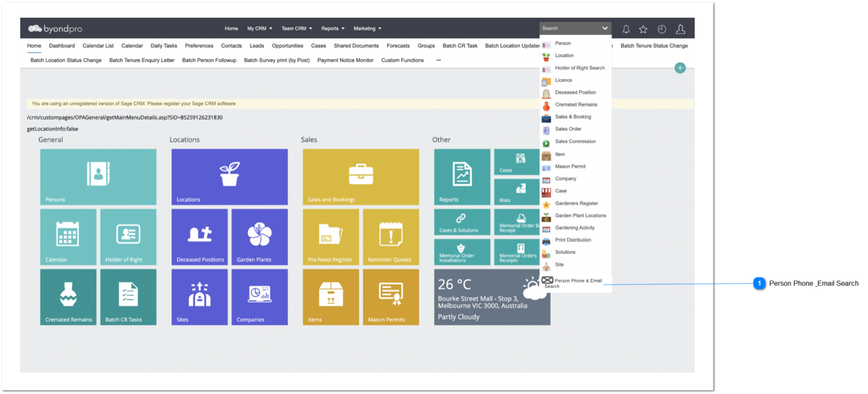Open the Cremated Remains tile
Image resolution: width=868 pixels, height=394 pixels.
point(68,297)
